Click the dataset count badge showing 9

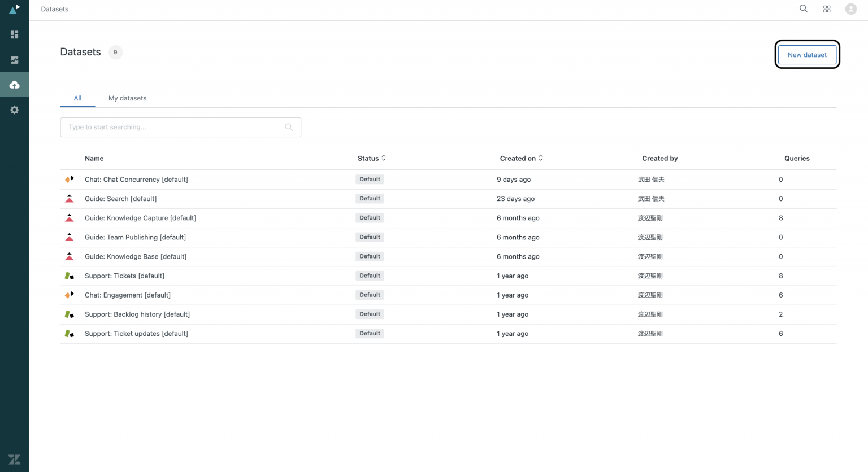(115, 52)
